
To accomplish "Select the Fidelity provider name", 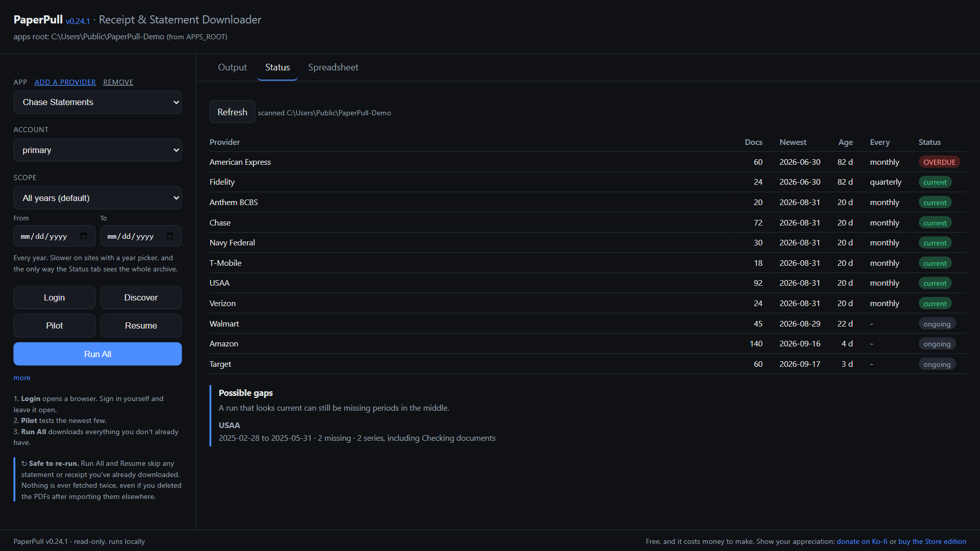I will click(222, 182).
